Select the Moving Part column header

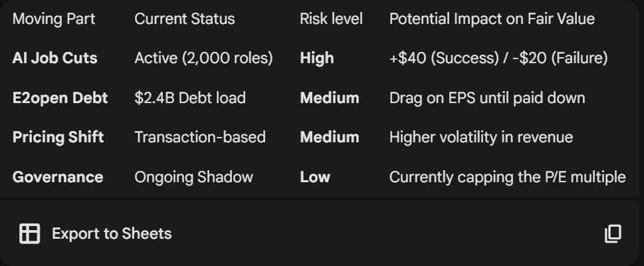coord(54,19)
